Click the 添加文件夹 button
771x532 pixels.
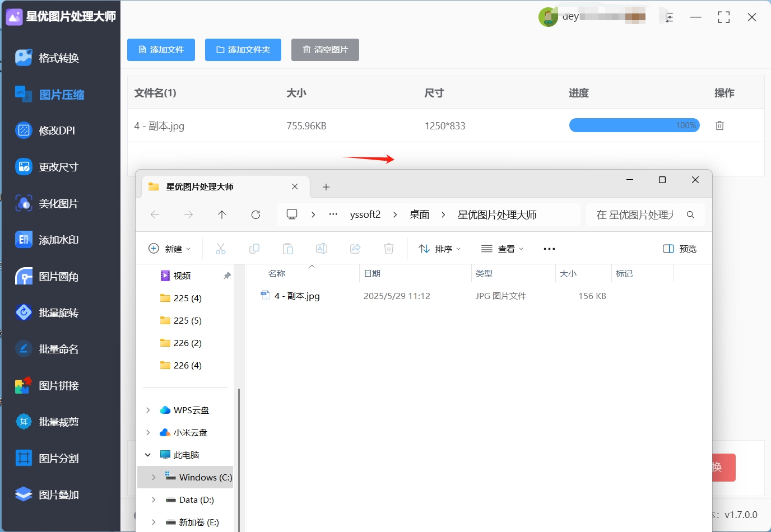coord(243,50)
